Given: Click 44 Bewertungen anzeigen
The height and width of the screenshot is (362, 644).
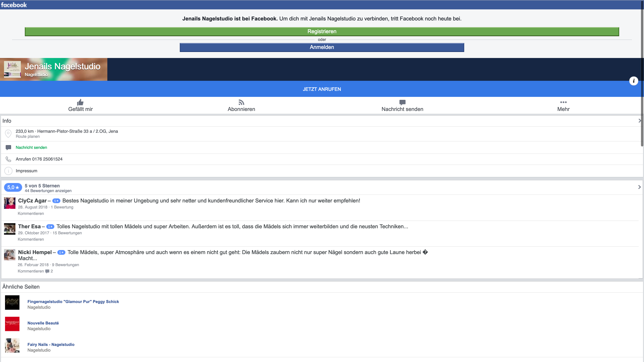Looking at the screenshot, I should click(48, 191).
